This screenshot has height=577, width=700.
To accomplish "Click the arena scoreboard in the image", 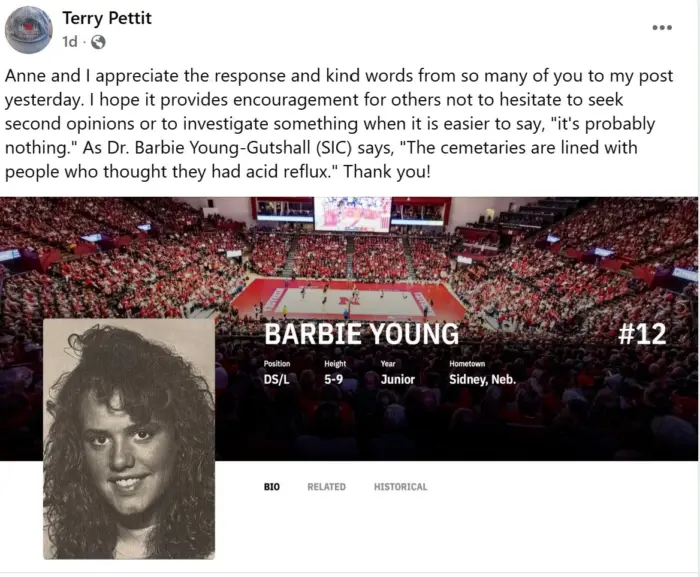I will (x=352, y=214).
